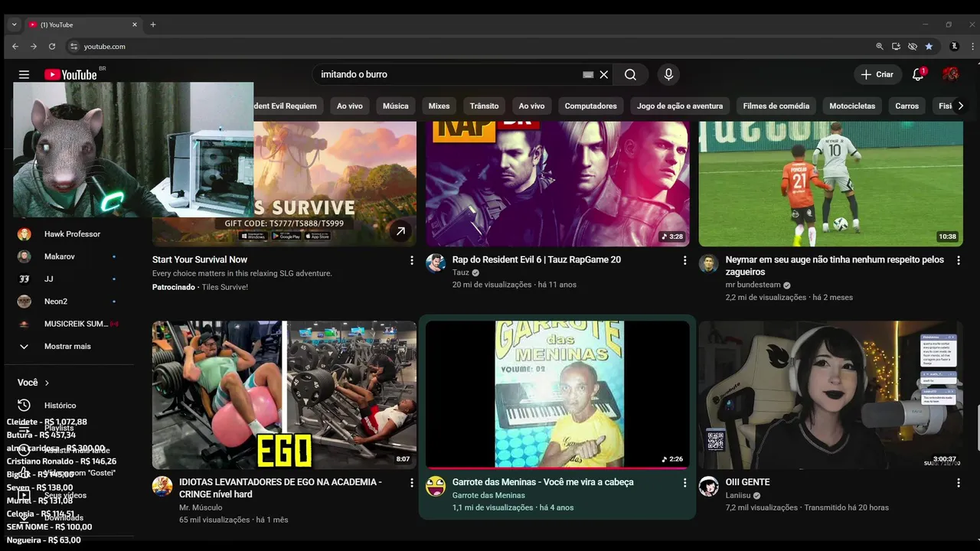Select the Computadores filter chip
This screenshot has width=980, height=551.
(590, 106)
